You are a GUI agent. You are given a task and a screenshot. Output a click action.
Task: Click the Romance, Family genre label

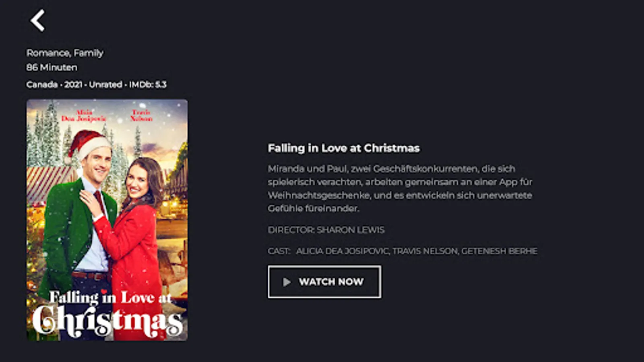tap(65, 53)
